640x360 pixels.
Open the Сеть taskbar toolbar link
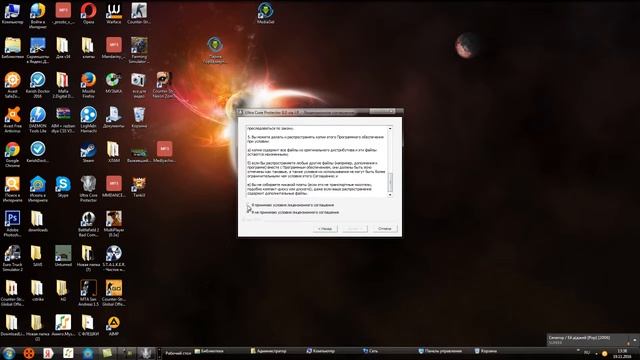click(370, 351)
